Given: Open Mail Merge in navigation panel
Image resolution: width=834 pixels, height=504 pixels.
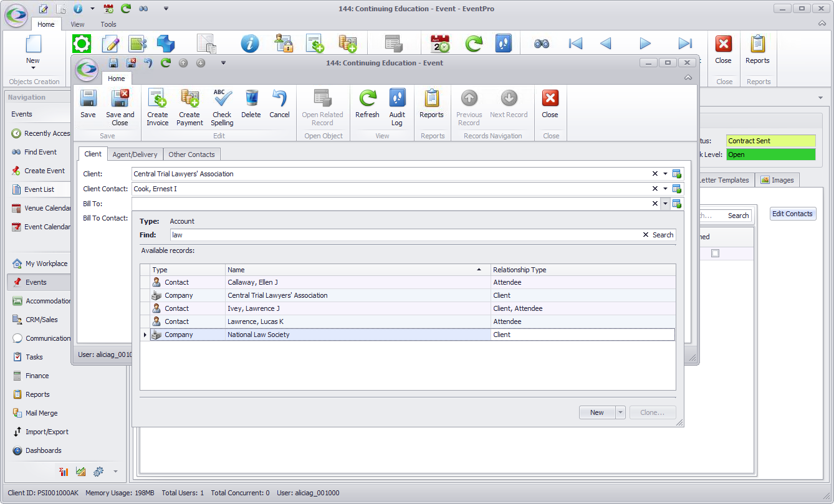Looking at the screenshot, I should click(x=41, y=413).
